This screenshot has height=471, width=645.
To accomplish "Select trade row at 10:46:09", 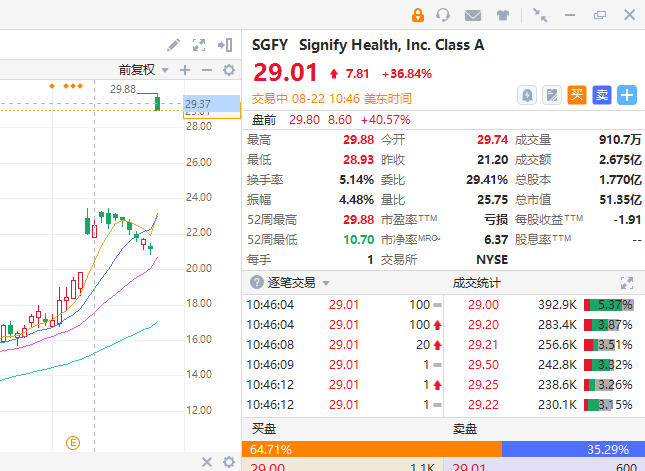I will [x=343, y=365].
